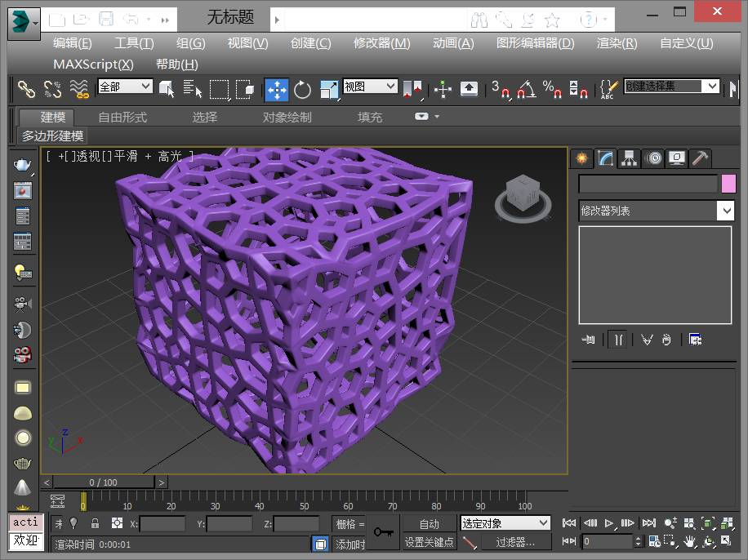Click the teapot render setup icon
The width and height of the screenshot is (748, 560).
click(x=22, y=165)
